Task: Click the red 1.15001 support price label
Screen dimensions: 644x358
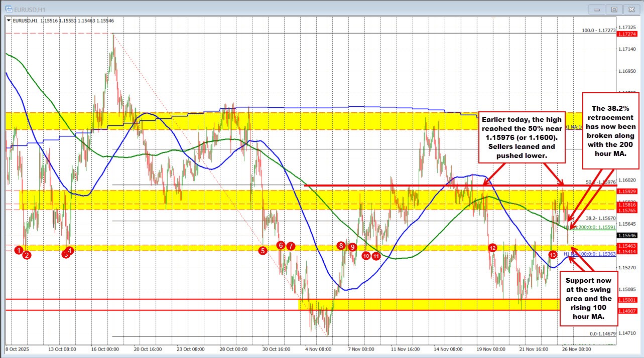Action: [x=627, y=300]
